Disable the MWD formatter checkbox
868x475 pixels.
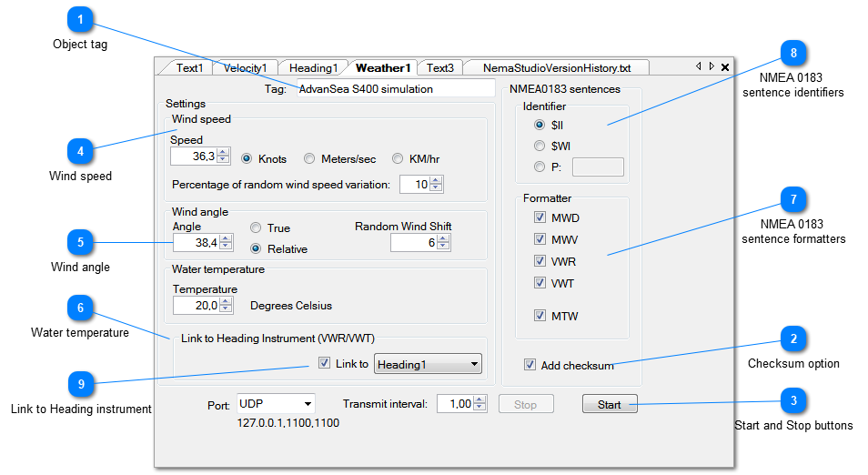(540, 218)
